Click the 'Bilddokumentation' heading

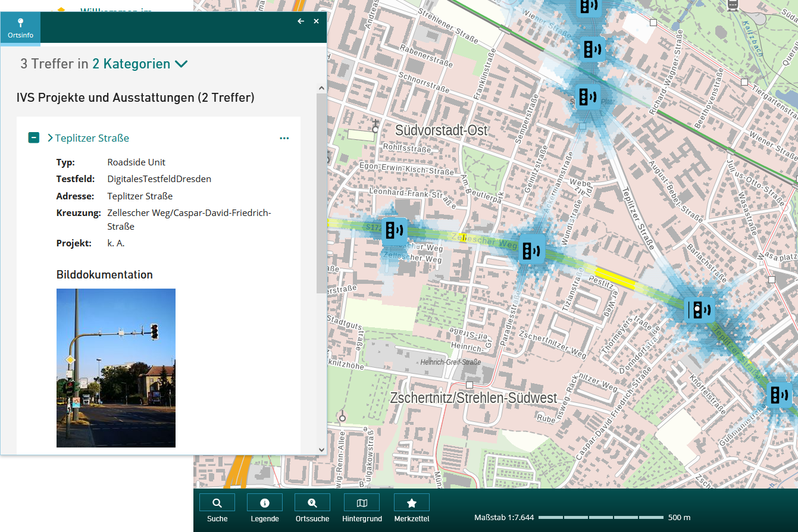point(105,275)
